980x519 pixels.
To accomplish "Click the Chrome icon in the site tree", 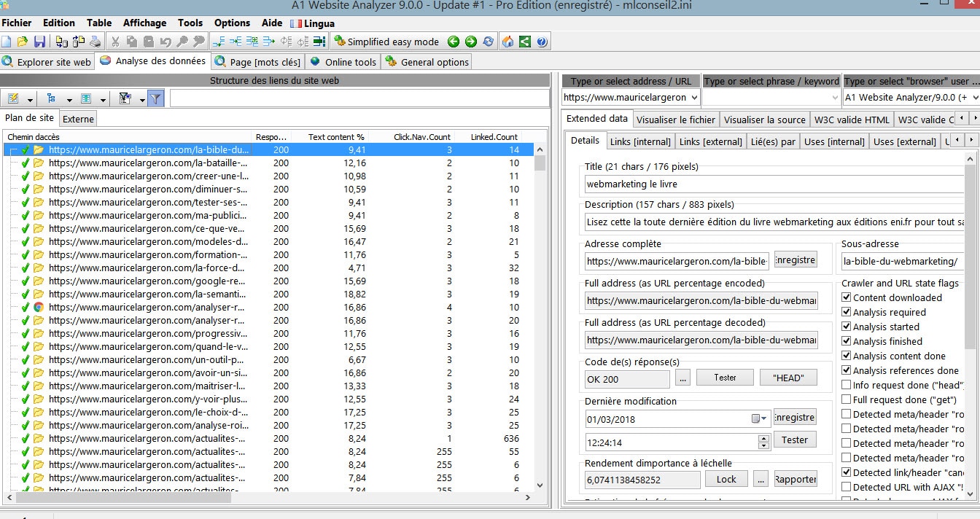I will 39,307.
